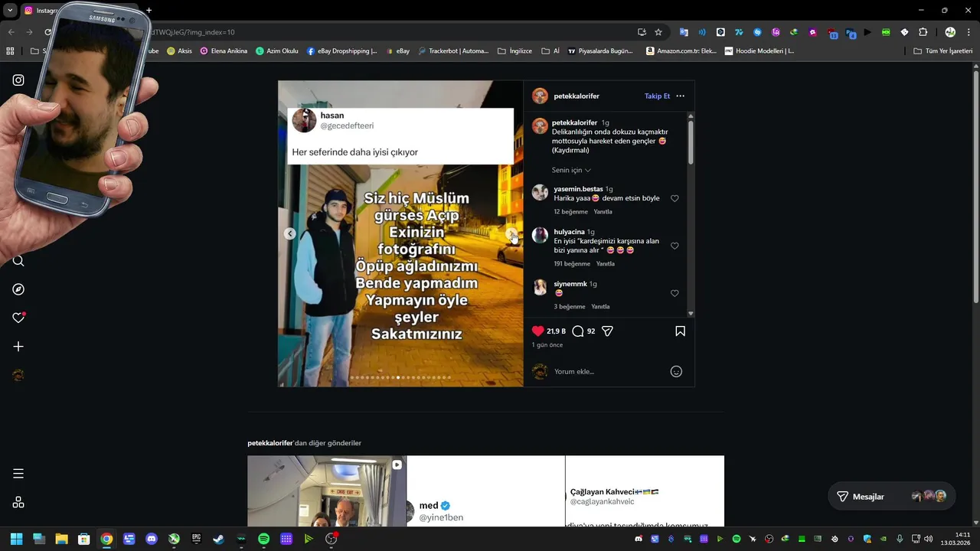Viewport: 980px width, 551px height.
Task: Like siynemmk comment heart
Action: 675,293
